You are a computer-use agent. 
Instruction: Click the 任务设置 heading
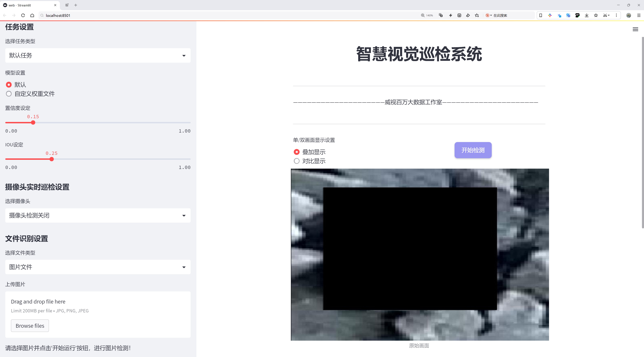(x=19, y=27)
